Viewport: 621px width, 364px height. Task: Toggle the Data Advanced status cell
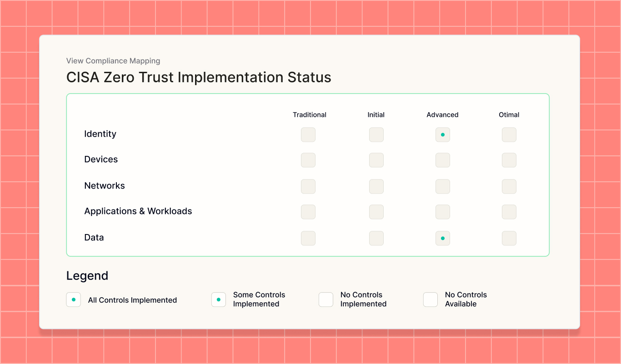pyautogui.click(x=443, y=238)
